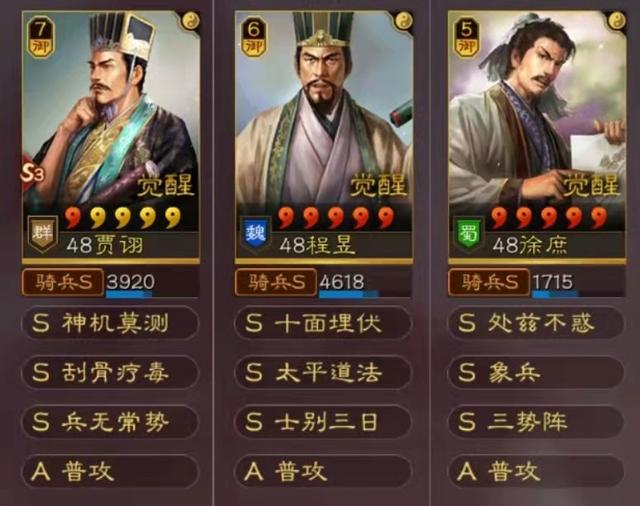Select 骑兵S troop label under 程昱

point(276,282)
